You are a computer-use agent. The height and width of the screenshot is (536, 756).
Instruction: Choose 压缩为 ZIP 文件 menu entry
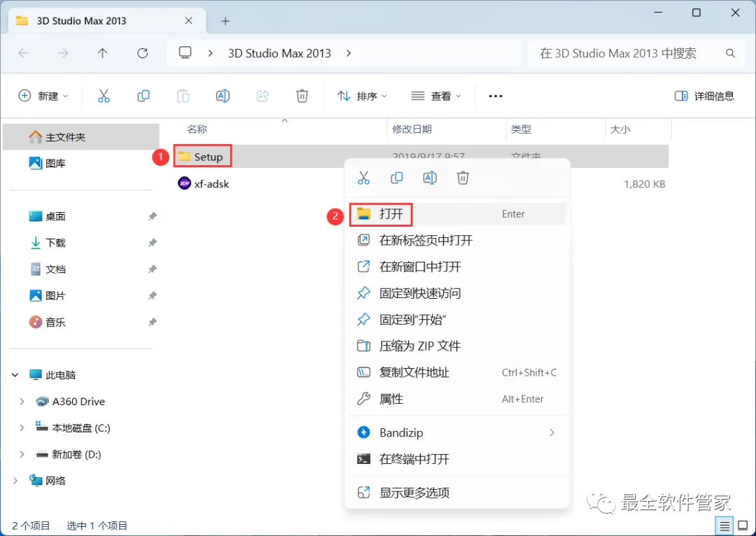456,346
